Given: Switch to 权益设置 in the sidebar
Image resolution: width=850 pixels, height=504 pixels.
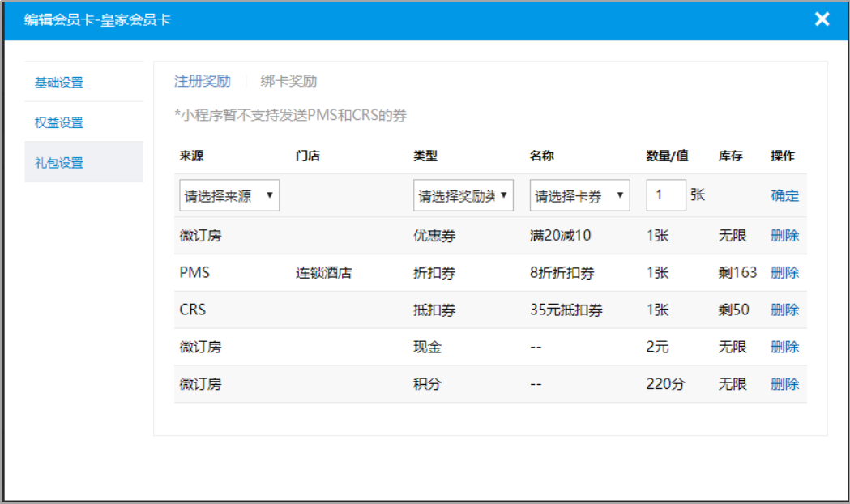Looking at the screenshot, I should 59,122.
